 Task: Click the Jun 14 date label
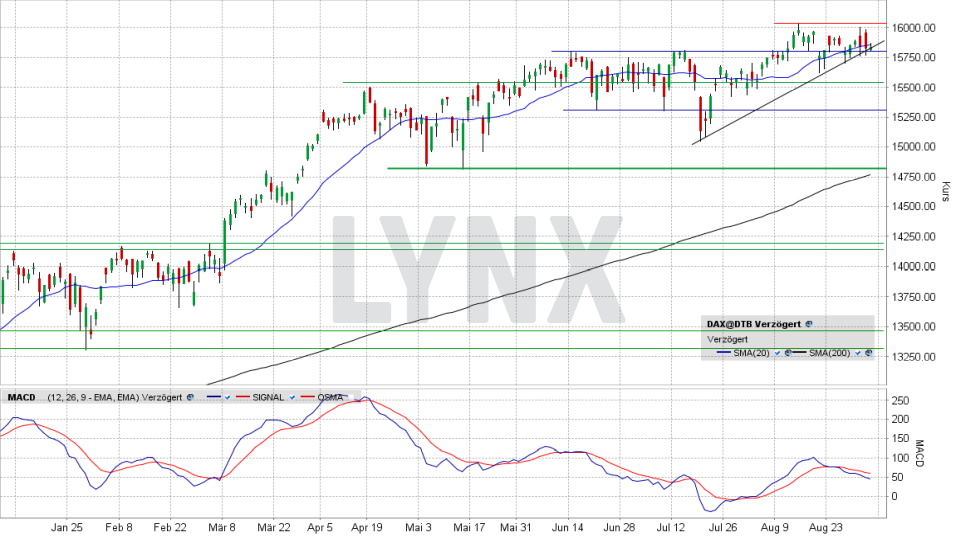(568, 528)
